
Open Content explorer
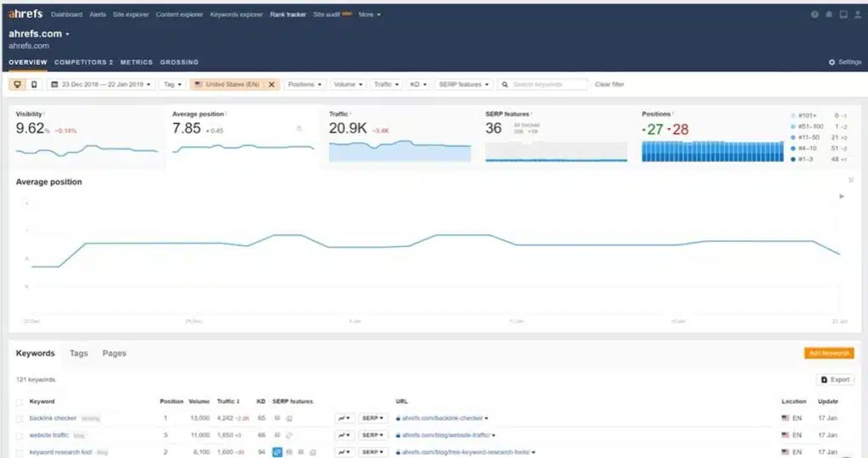pyautogui.click(x=180, y=14)
